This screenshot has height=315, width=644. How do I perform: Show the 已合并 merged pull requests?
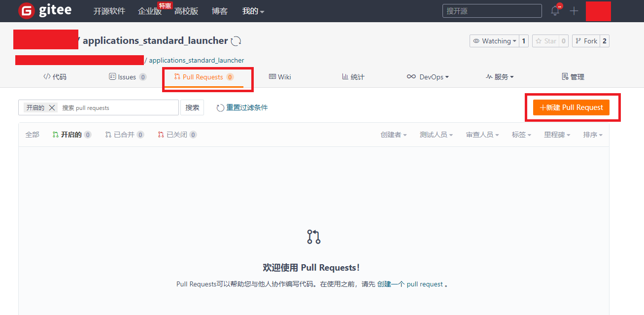click(x=124, y=135)
